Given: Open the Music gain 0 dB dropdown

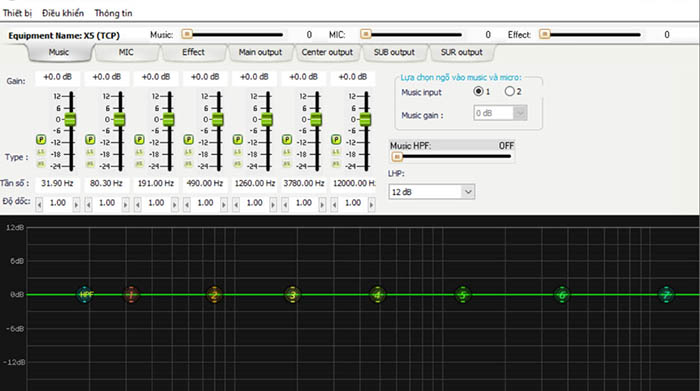Looking at the screenshot, I should point(500,113).
